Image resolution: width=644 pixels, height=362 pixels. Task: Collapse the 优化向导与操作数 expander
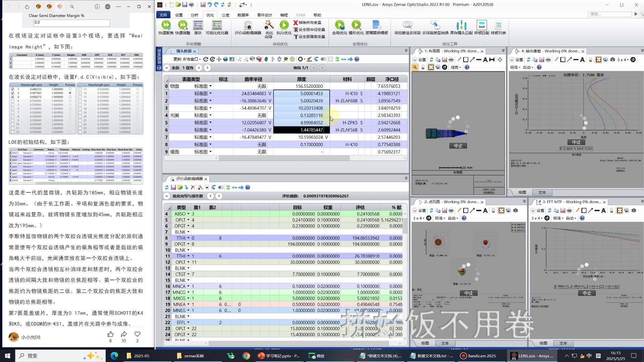167,196
